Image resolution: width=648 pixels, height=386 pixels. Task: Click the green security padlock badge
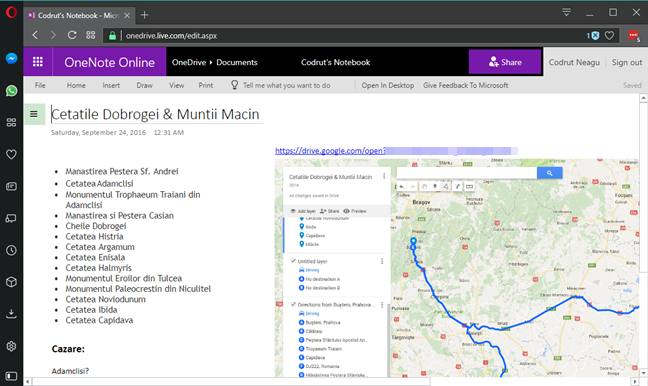112,36
